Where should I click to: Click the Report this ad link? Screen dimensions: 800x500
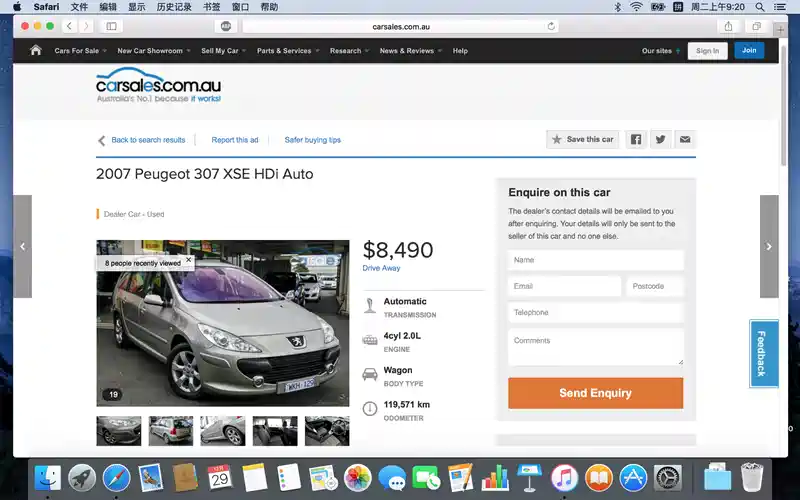pos(235,140)
